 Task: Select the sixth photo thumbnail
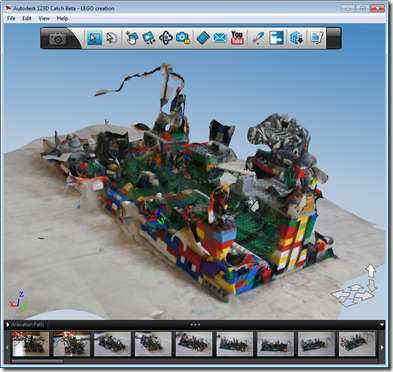(x=235, y=344)
